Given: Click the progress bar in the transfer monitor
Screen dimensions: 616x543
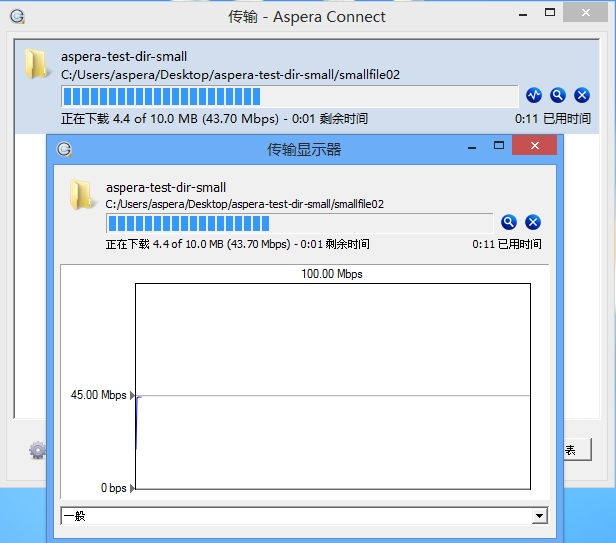Looking at the screenshot, I should point(300,222).
